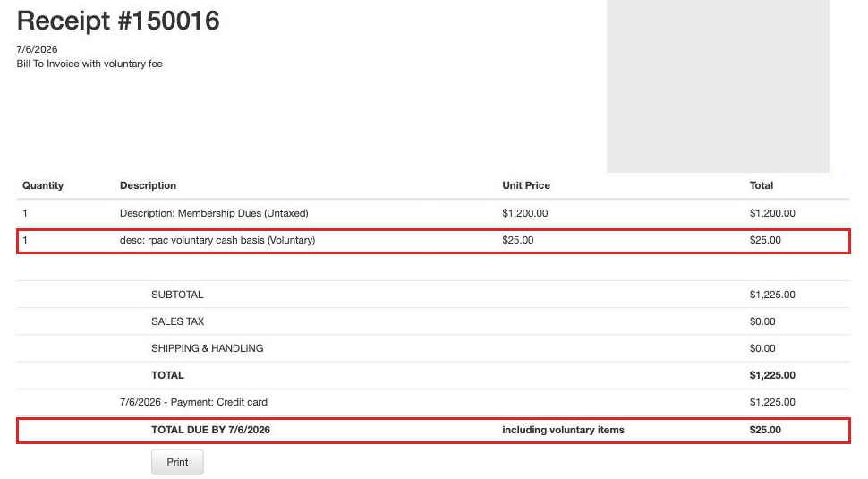Click the $1,200.00 total for Membership Dues
Image resolution: width=868 pixels, height=479 pixels.
772,213
